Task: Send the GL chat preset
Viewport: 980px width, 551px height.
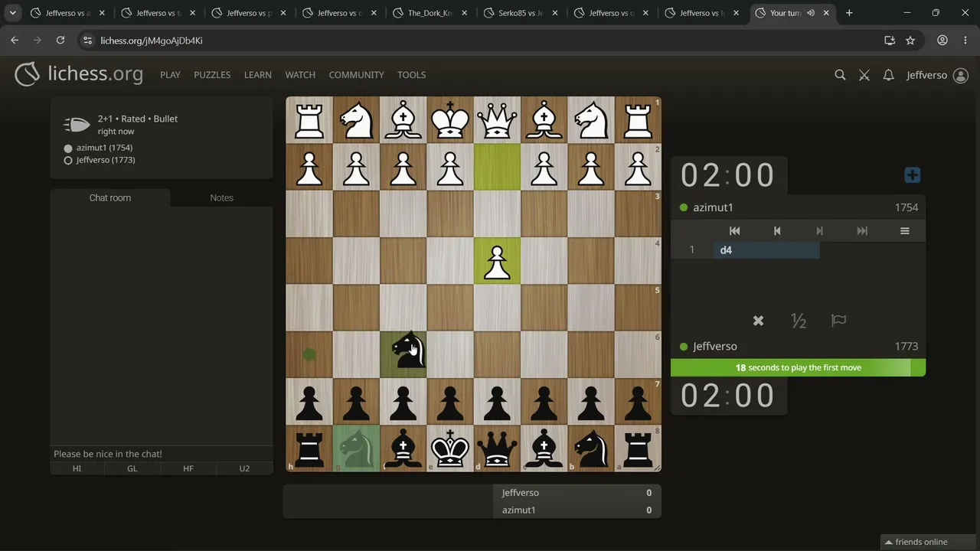Action: tap(132, 468)
